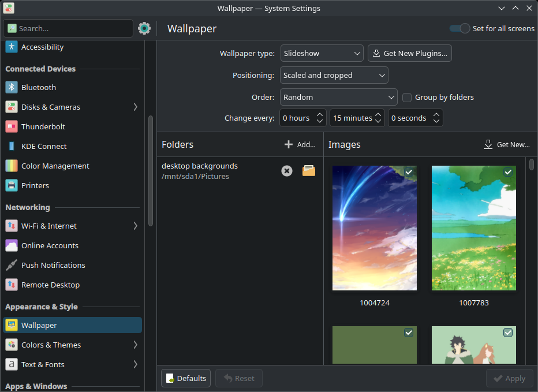Screen dimensions: 538x392
Task: Toggle the Set for all screens switch
Action: pyautogui.click(x=460, y=28)
